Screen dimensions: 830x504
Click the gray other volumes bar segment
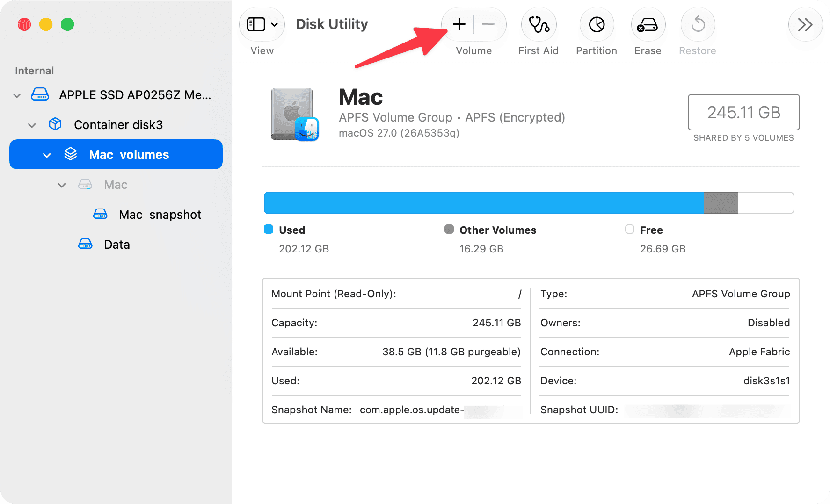click(721, 203)
